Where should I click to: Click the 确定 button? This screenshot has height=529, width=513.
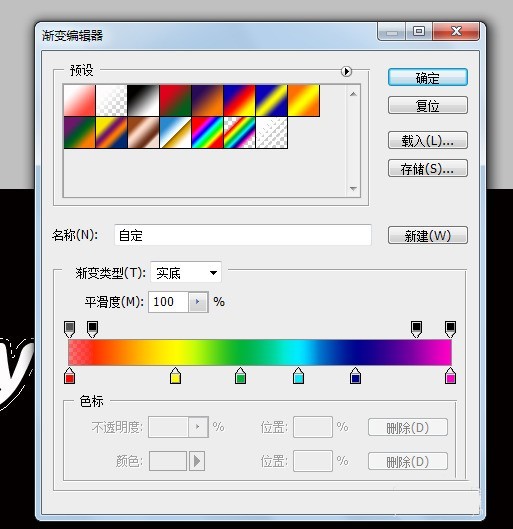point(428,77)
